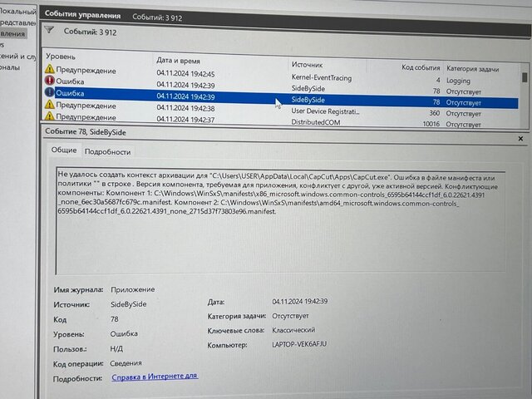Click warning icon of DistributedCOM row
532x399 pixels.
50,116
